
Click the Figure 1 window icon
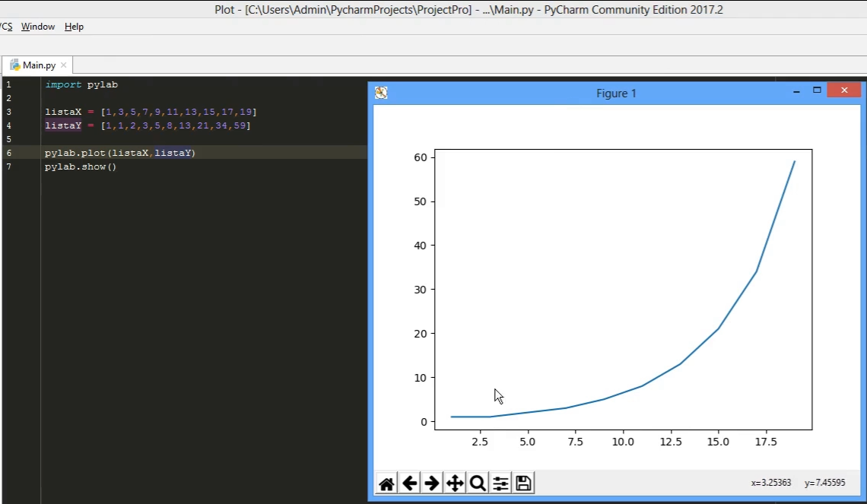point(381,93)
